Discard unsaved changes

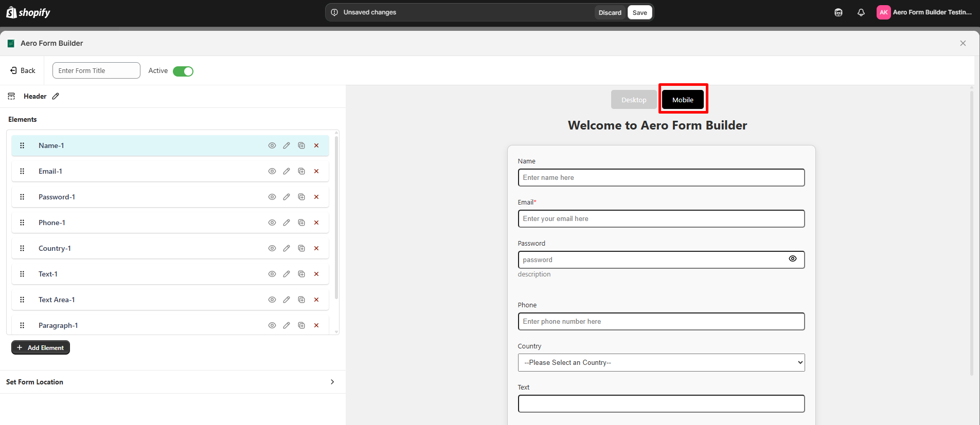[610, 12]
